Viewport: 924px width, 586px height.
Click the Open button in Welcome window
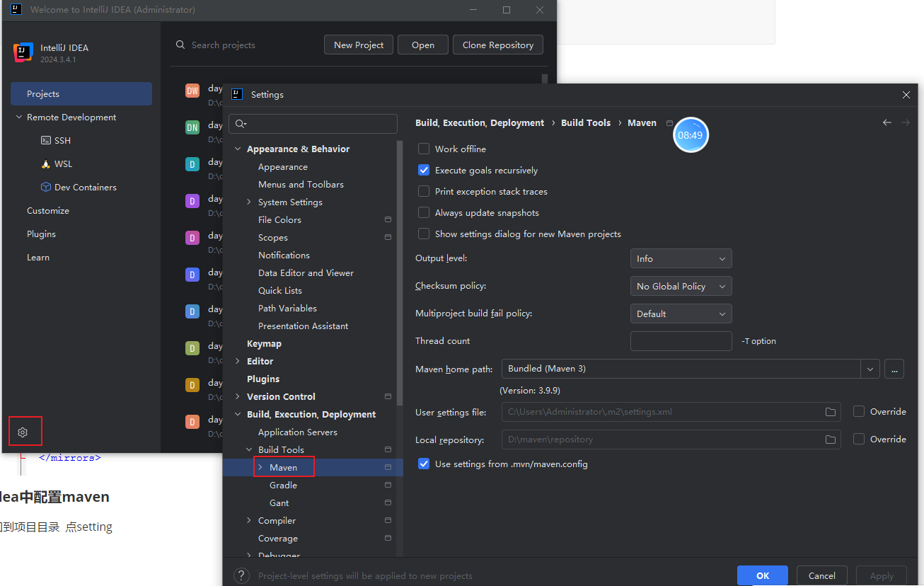tap(423, 45)
